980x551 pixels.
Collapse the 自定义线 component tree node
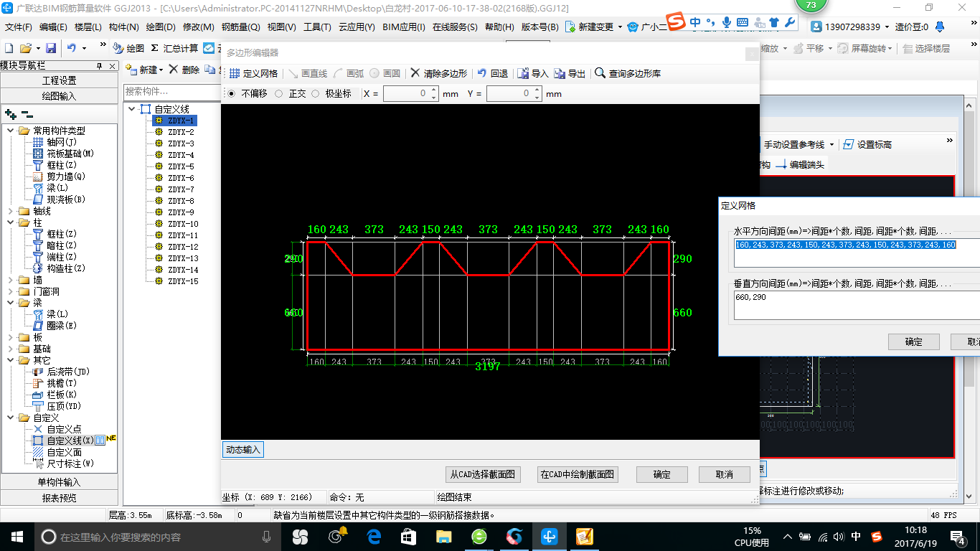[132, 109]
